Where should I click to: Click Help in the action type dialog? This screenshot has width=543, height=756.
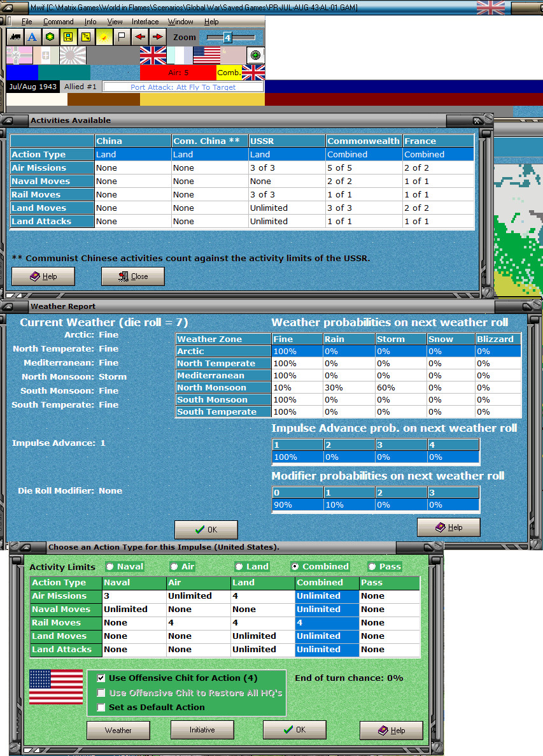[391, 730]
